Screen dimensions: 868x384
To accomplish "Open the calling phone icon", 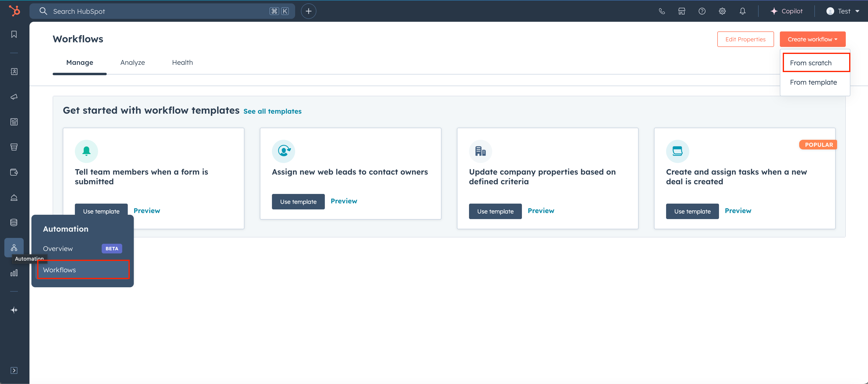I will click(x=662, y=11).
